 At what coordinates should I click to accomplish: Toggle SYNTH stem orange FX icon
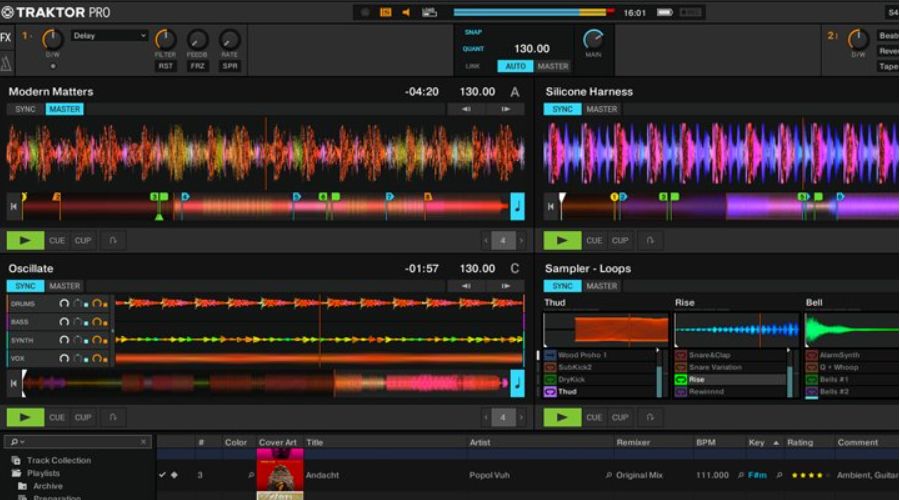coord(98,340)
